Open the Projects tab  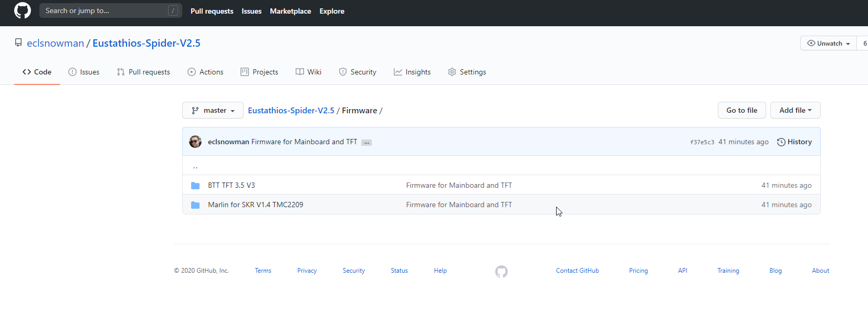click(x=259, y=72)
